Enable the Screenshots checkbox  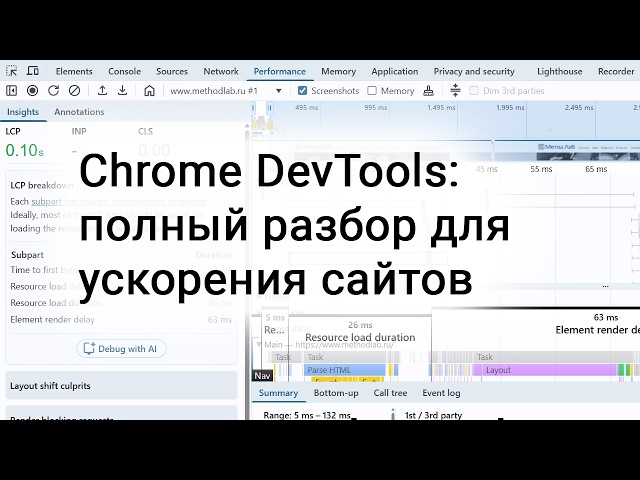[x=302, y=91]
